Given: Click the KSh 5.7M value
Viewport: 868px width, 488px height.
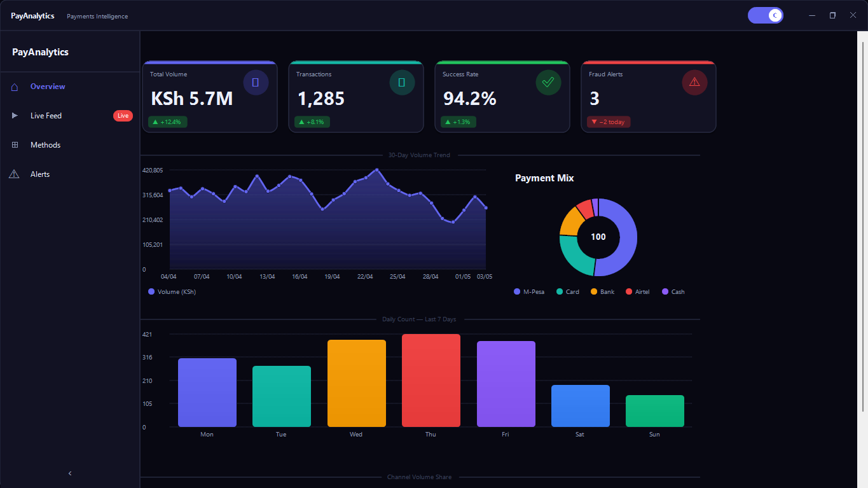Looking at the screenshot, I should 192,99.
